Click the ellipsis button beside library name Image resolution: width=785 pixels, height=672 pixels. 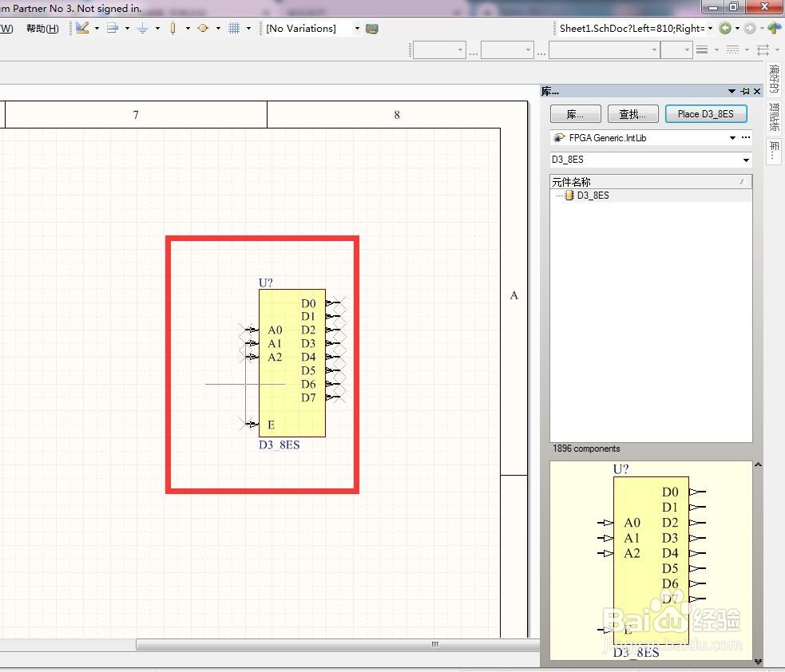(x=746, y=137)
